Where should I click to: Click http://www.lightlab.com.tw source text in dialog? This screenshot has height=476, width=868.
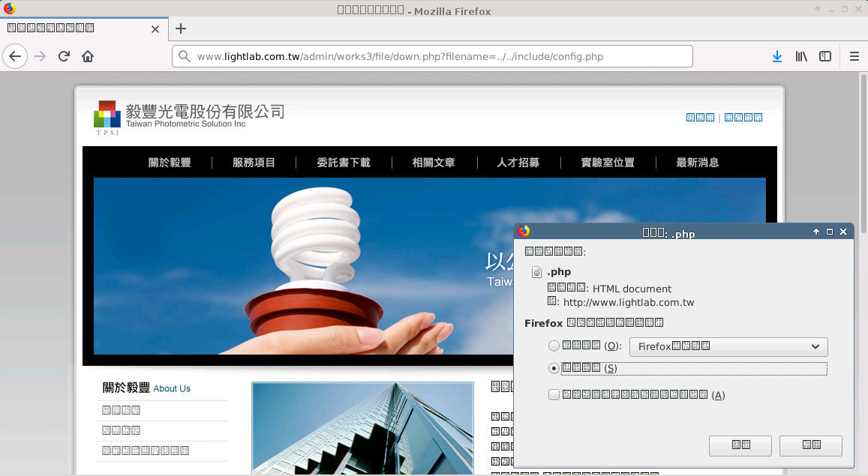pyautogui.click(x=629, y=302)
